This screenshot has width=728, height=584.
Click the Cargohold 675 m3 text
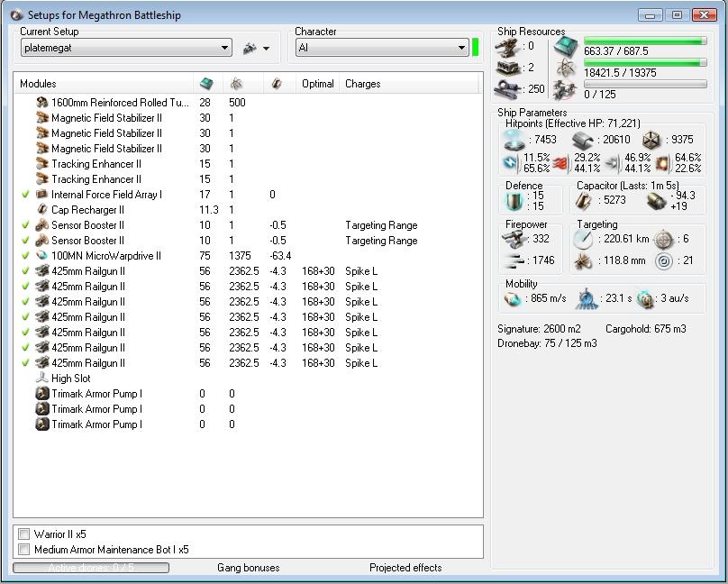(x=645, y=329)
